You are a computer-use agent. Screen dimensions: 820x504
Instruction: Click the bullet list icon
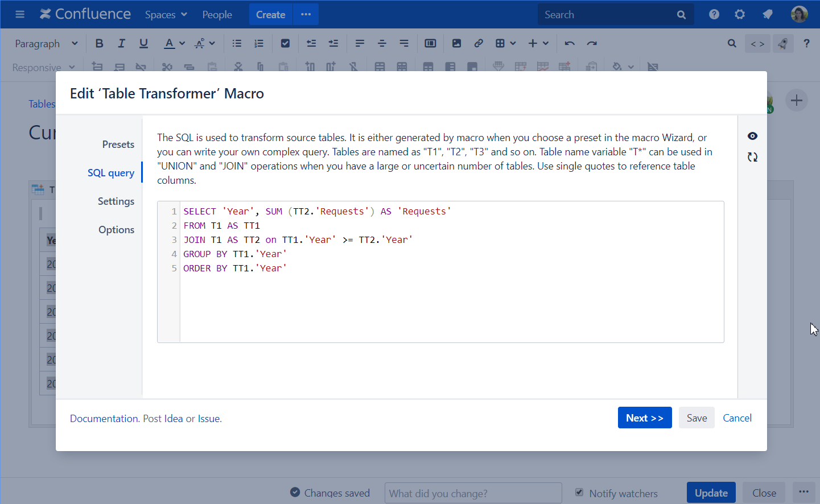point(237,43)
